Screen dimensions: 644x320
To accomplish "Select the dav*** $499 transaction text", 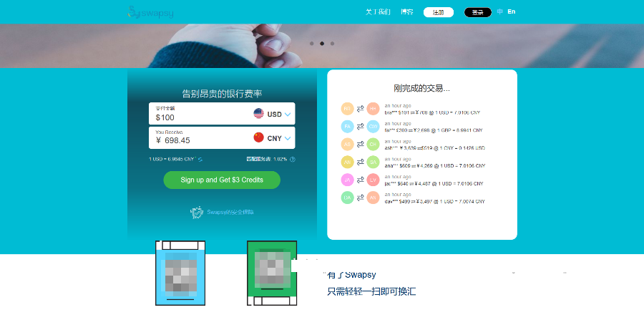I will [x=435, y=202].
